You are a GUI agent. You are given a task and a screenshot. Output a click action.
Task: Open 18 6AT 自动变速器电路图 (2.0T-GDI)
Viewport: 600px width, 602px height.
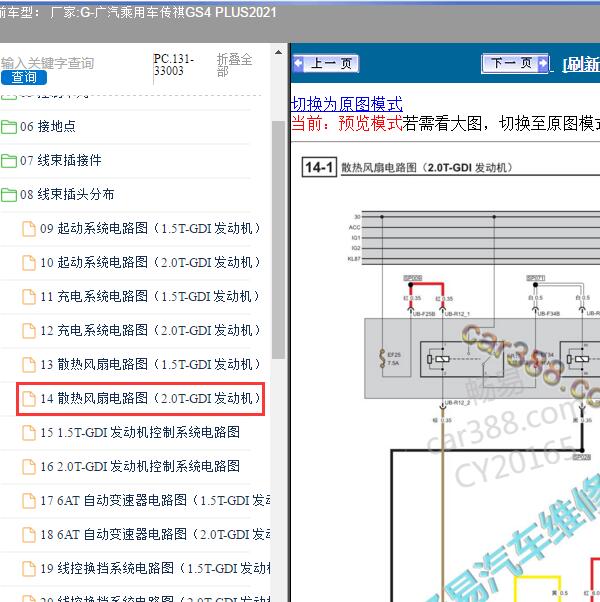click(x=155, y=534)
